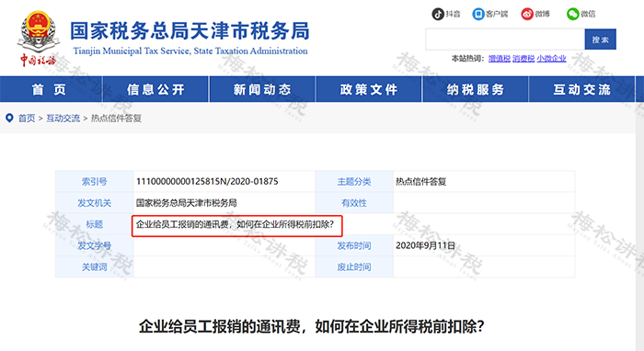The image size is (644, 351).
Task: Open the 消费税 hot keyword link
Action: point(523,59)
